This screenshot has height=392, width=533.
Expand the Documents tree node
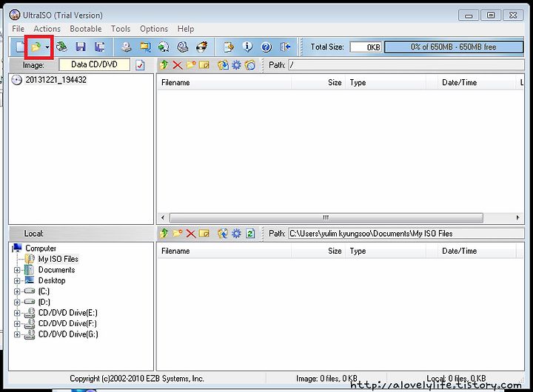tap(16, 270)
